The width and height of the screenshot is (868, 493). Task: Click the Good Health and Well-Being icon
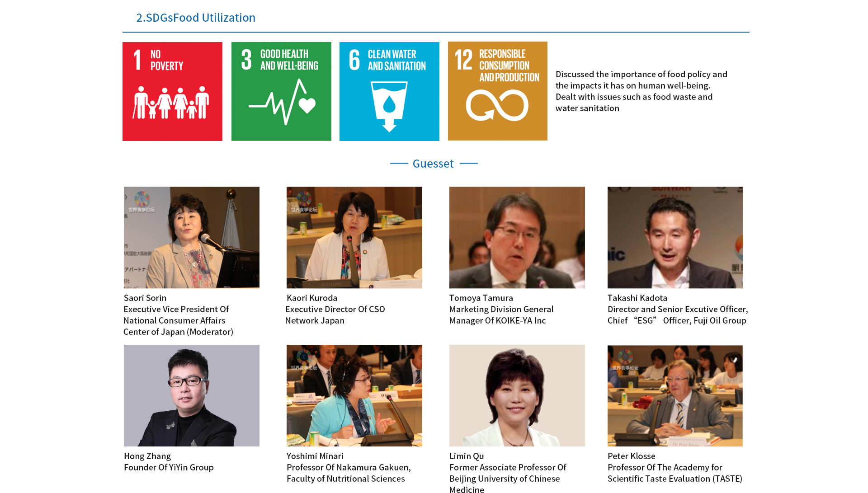coord(281,91)
